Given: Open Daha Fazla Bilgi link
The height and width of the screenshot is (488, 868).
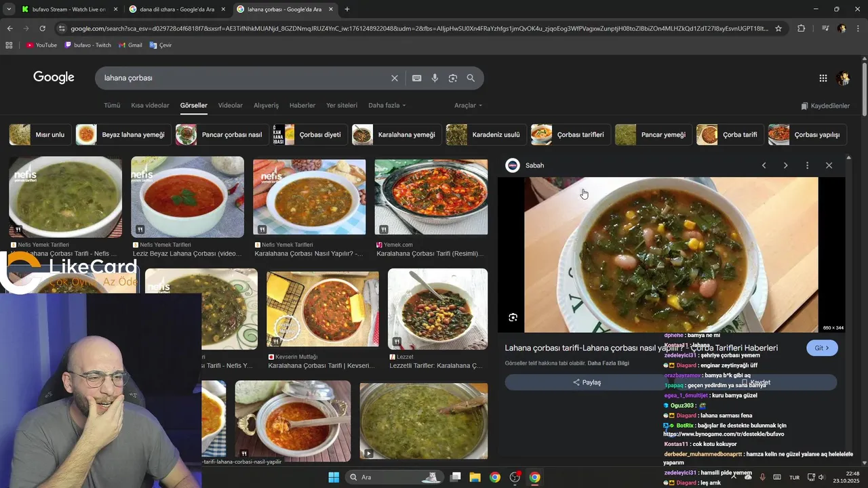Looking at the screenshot, I should pos(608,363).
